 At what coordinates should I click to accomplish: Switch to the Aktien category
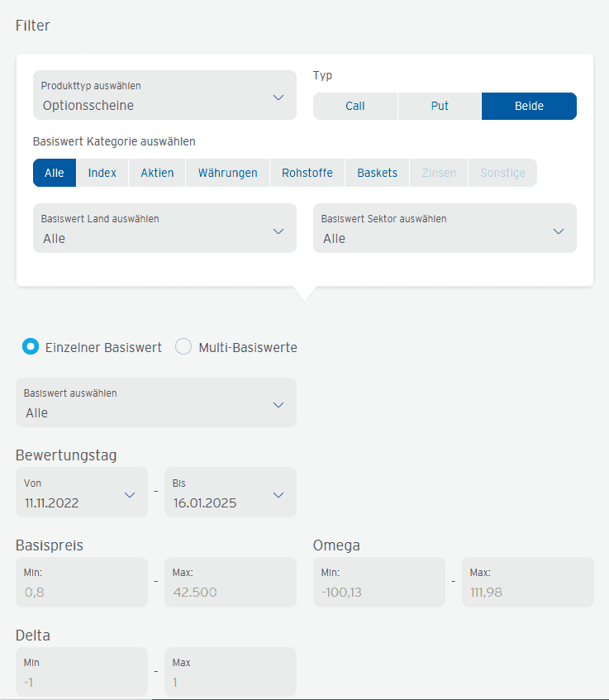click(156, 173)
